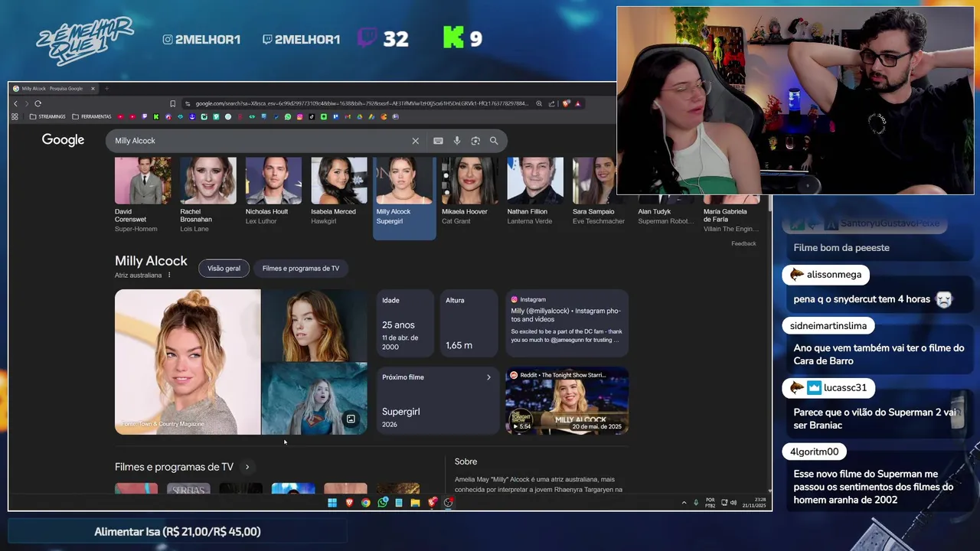Open FERRAMENTAS bookmark folder
Screen dimensions: 980x551
(x=91, y=117)
